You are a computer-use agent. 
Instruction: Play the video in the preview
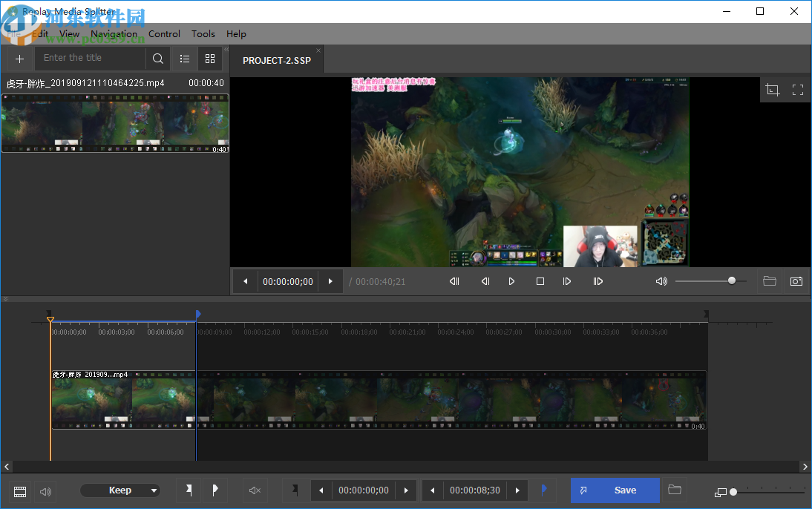pos(511,281)
